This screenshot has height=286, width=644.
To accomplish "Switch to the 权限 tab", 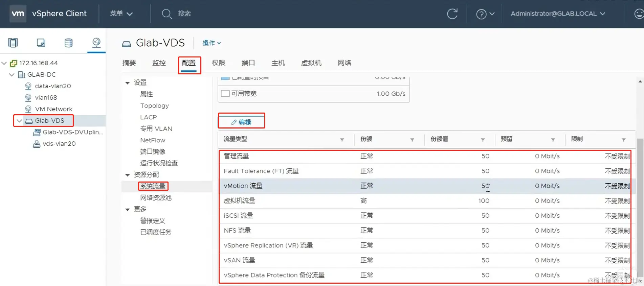I will tap(219, 63).
